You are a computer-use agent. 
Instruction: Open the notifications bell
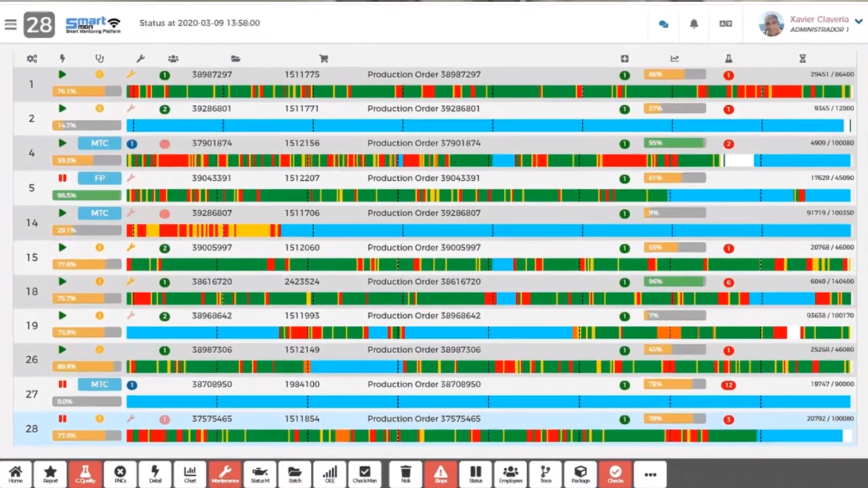coord(694,24)
